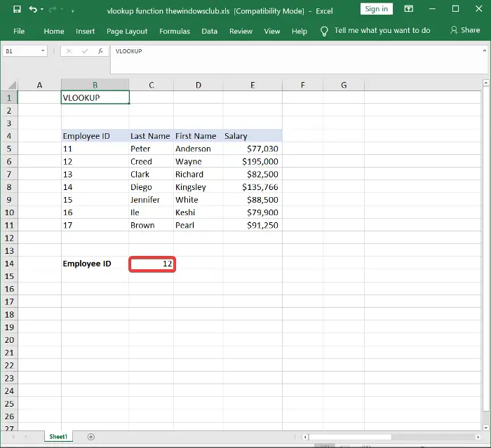
Task: Open the Help tab
Action: (300, 31)
